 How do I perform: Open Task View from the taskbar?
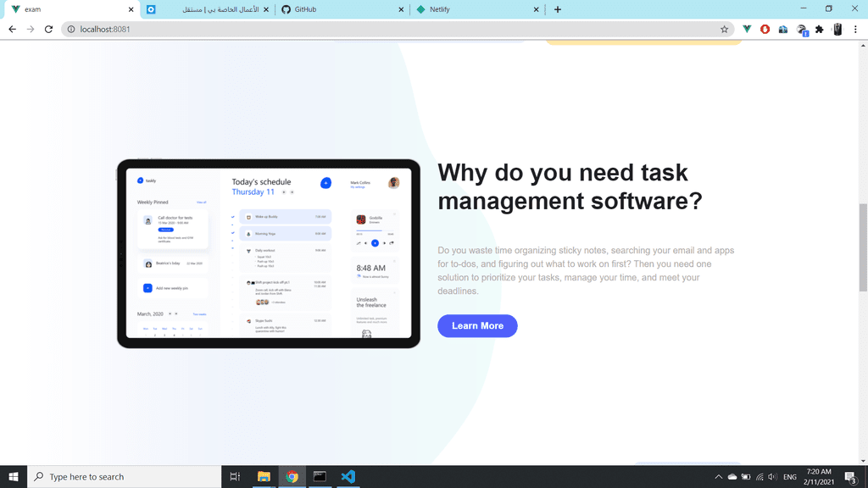236,476
